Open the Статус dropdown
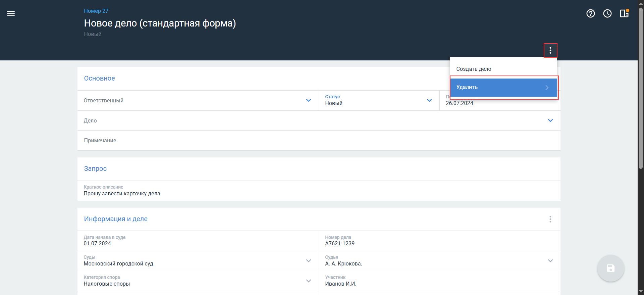The width and height of the screenshot is (644, 295). 429,100
